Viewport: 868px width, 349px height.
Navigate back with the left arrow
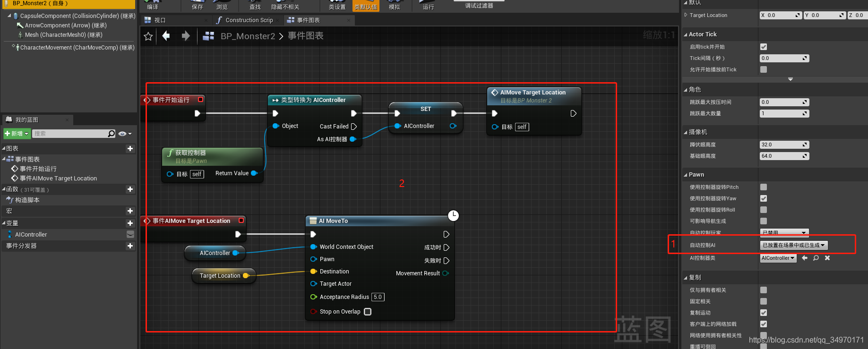(x=166, y=36)
